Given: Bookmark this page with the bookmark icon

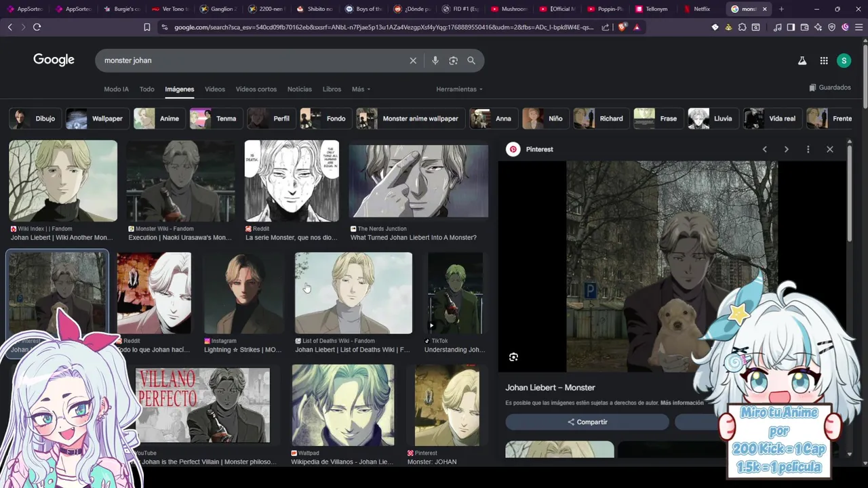Looking at the screenshot, I should 147,27.
